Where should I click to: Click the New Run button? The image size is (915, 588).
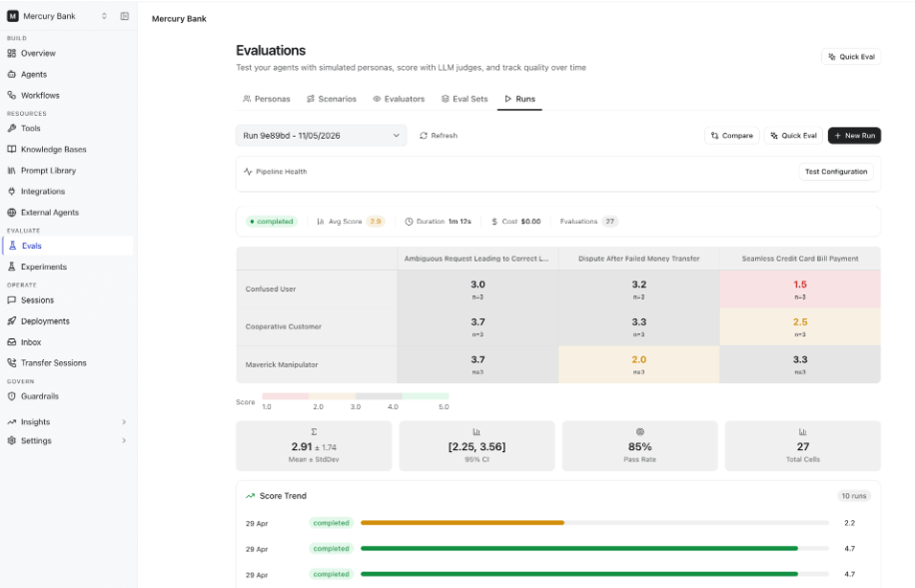(x=854, y=136)
